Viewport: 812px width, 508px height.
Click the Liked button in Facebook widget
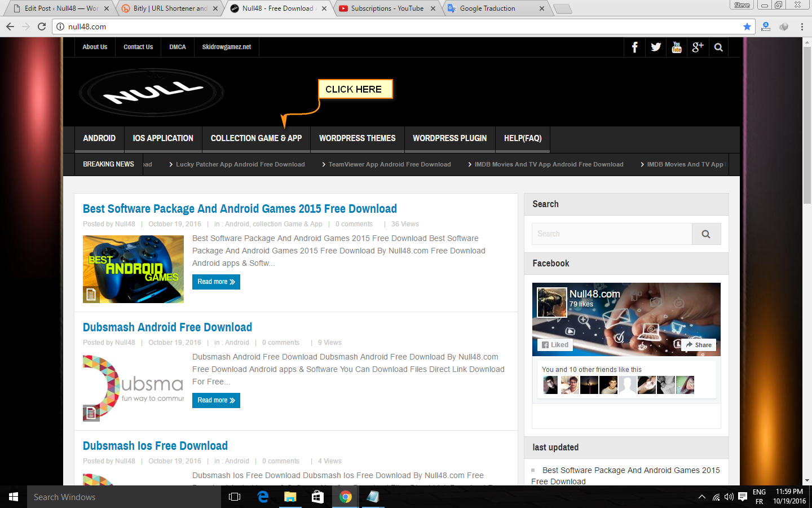pyautogui.click(x=555, y=345)
